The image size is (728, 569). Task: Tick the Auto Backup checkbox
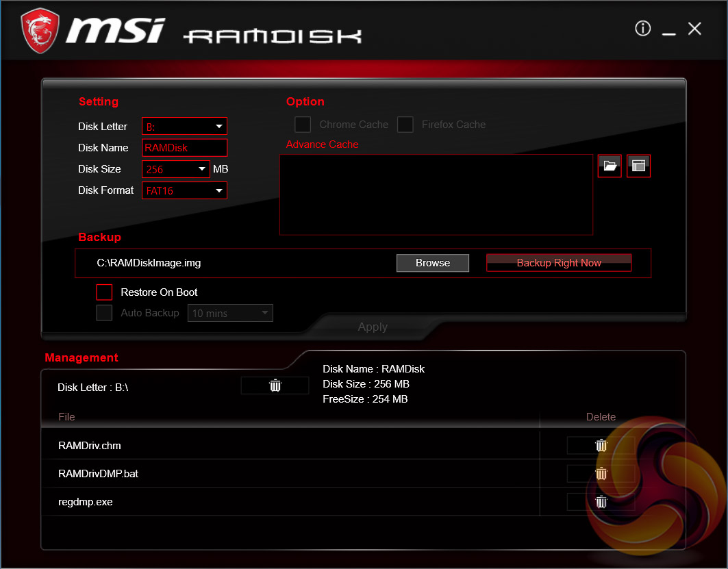coord(104,313)
